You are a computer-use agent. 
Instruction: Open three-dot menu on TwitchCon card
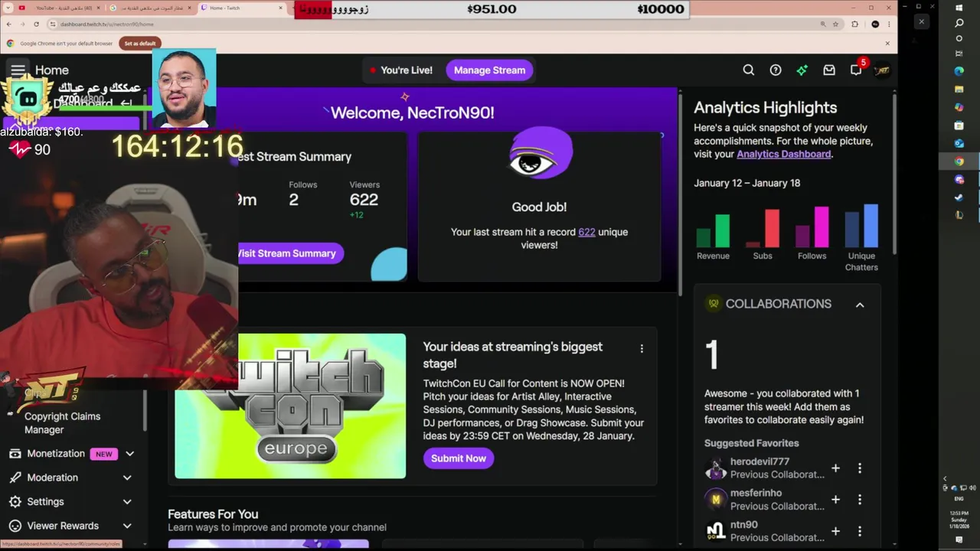(x=642, y=348)
